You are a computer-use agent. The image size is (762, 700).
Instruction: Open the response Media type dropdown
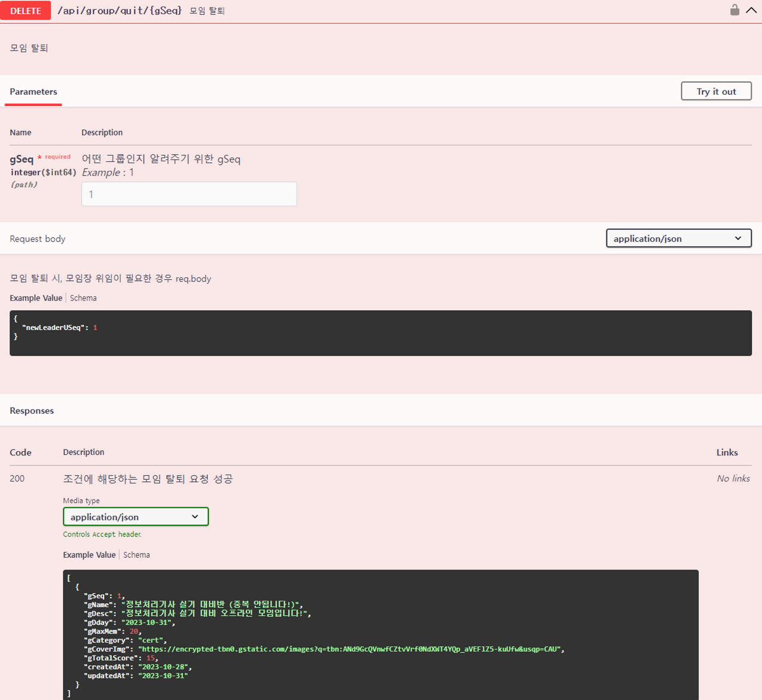pyautogui.click(x=136, y=517)
